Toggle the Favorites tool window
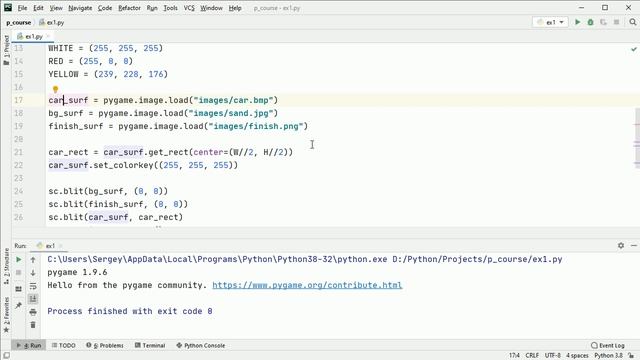The width and height of the screenshot is (640, 360). 6,315
